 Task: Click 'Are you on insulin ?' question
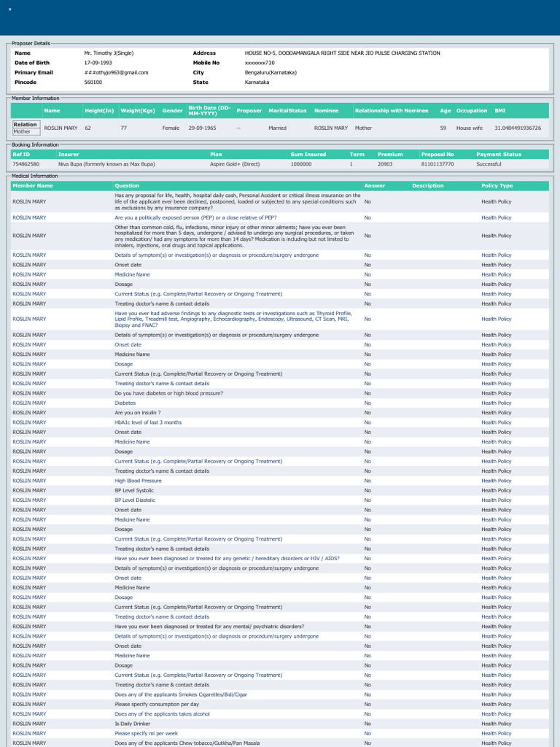pos(138,413)
